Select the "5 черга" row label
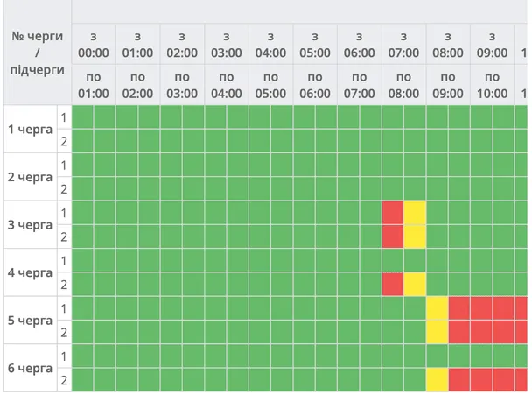This screenshot has height=395, width=532. (30, 321)
